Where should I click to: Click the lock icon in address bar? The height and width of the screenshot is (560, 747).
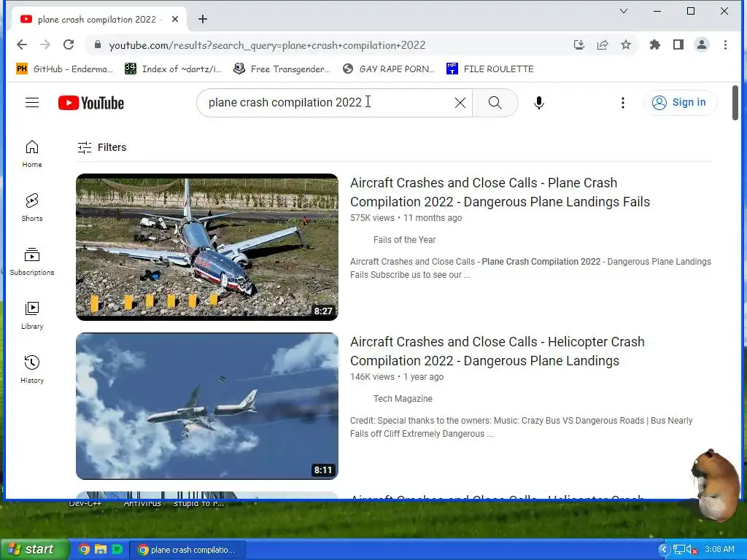pos(98,44)
